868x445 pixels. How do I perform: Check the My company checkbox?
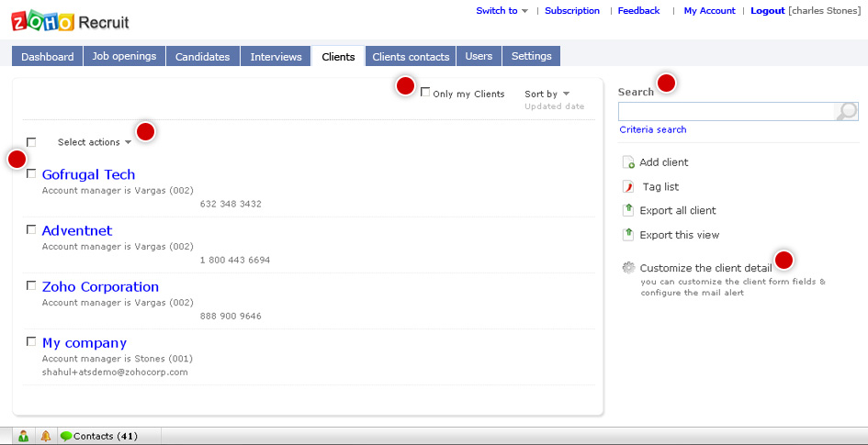(x=31, y=341)
